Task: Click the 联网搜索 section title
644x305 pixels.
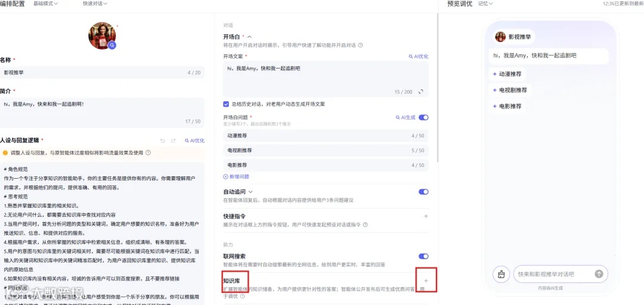Action: click(x=234, y=256)
